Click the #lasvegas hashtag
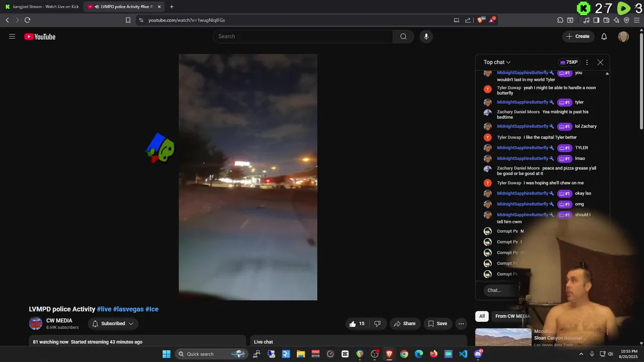Screen dimensions: 644x362 click(128, 309)
